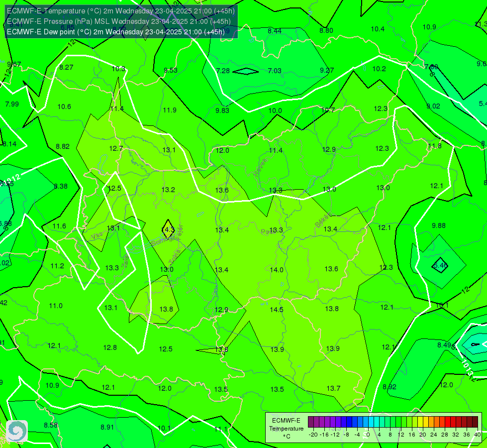Click the 5.46 value inside the diamond
The image size is (487, 448).
(440, 265)
